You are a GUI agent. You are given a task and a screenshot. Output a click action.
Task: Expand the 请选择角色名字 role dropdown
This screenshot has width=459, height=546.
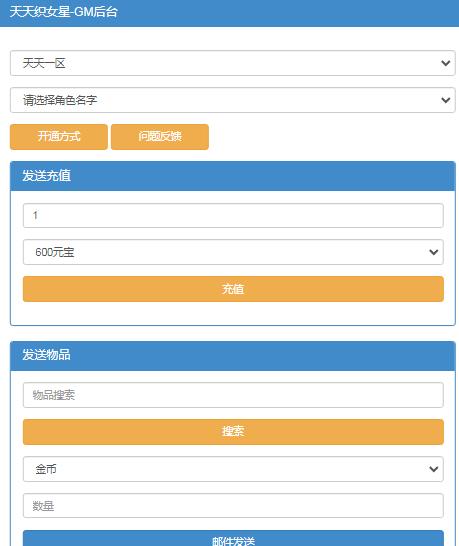233,100
